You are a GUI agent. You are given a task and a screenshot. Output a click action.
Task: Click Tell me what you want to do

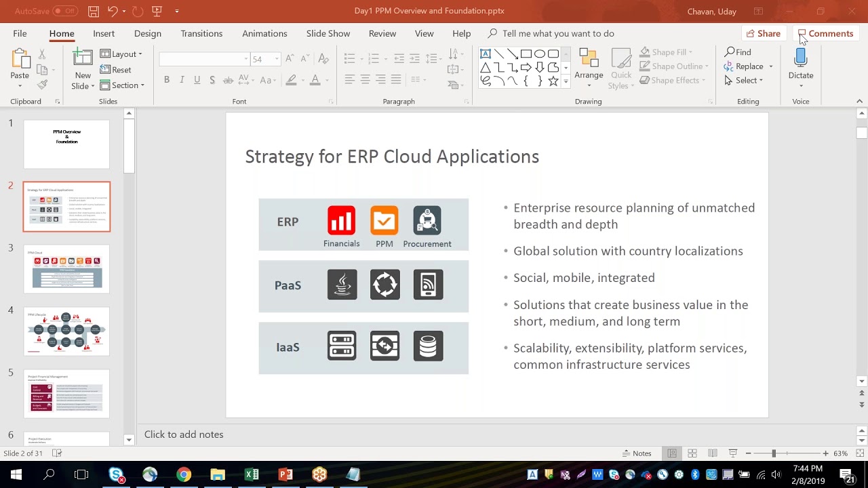pyautogui.click(x=551, y=33)
